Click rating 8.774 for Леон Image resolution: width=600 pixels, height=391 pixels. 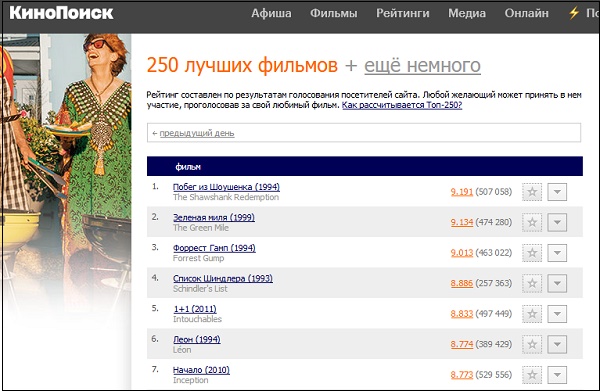pyautogui.click(x=461, y=344)
